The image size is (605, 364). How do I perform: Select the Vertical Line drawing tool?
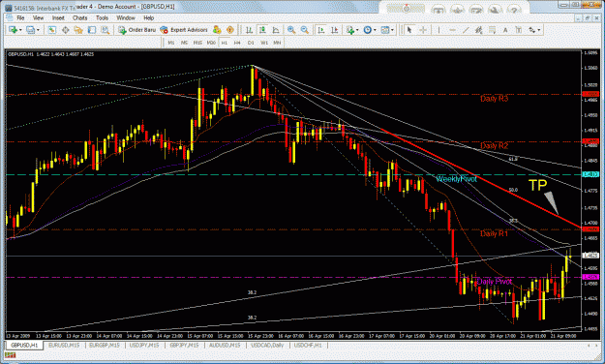[439, 30]
